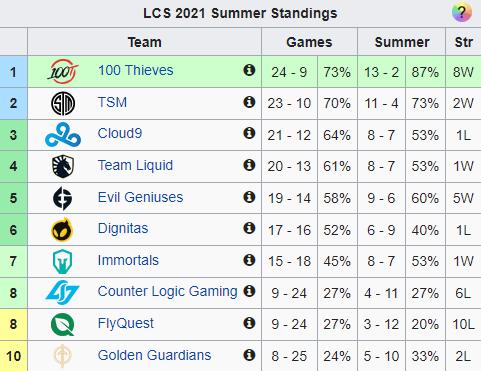Select the Games column header
The width and height of the screenshot is (481, 371).
[309, 42]
